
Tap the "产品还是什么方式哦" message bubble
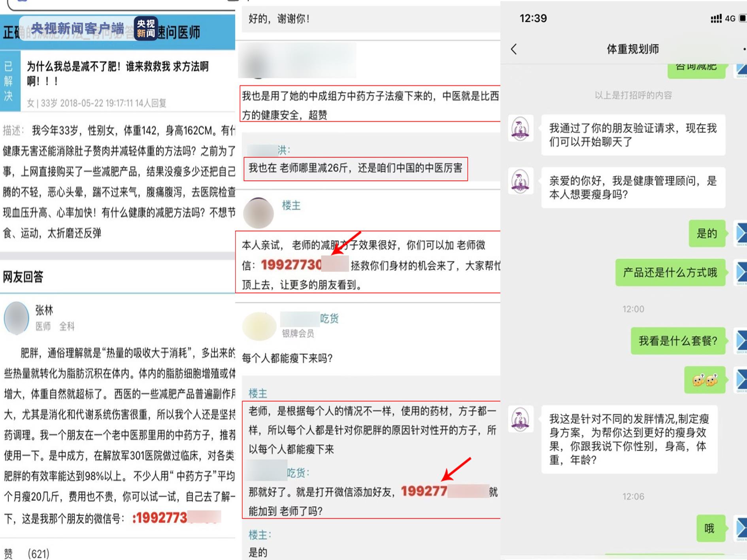coord(670,273)
